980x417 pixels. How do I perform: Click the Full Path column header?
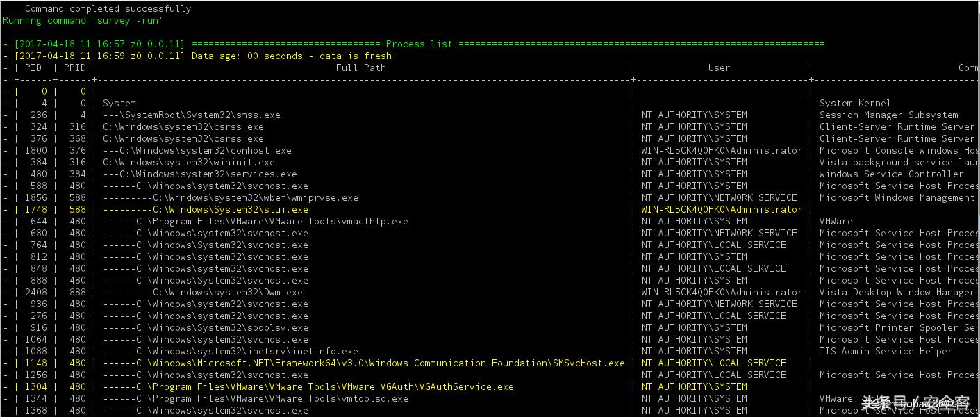(360, 67)
